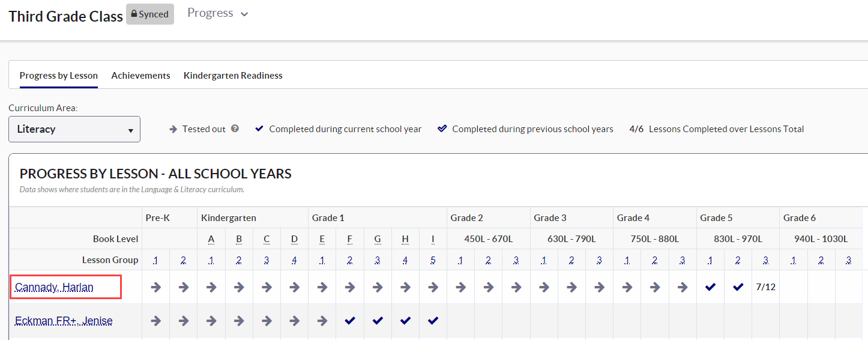868x340 pixels.
Task: Open student Eckman FR+, Jenise link
Action: pos(64,321)
